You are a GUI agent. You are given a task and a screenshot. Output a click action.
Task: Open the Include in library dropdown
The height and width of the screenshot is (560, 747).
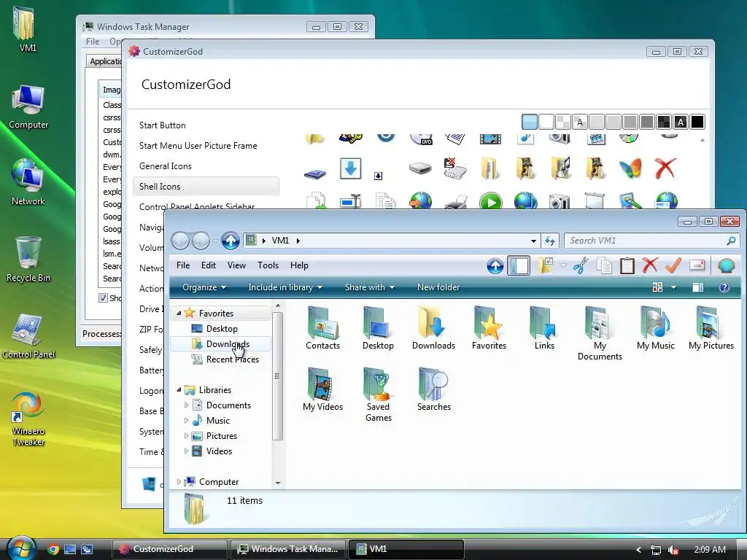point(285,287)
